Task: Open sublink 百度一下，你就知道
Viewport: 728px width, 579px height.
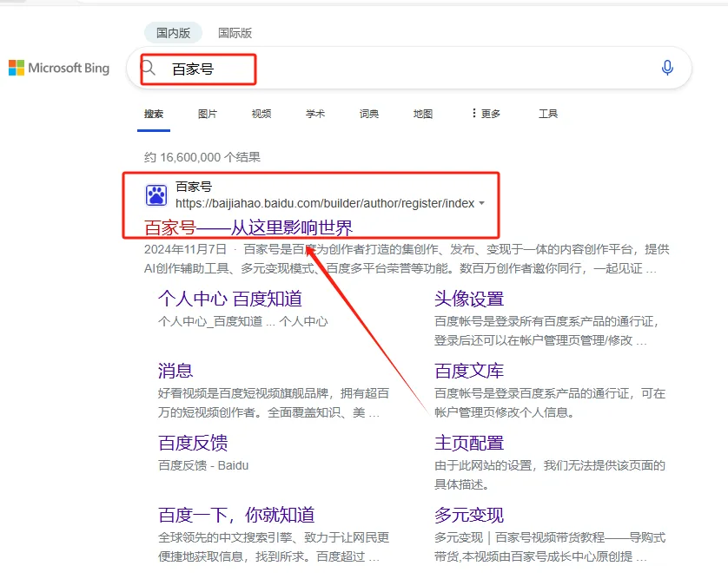Action: tap(236, 515)
